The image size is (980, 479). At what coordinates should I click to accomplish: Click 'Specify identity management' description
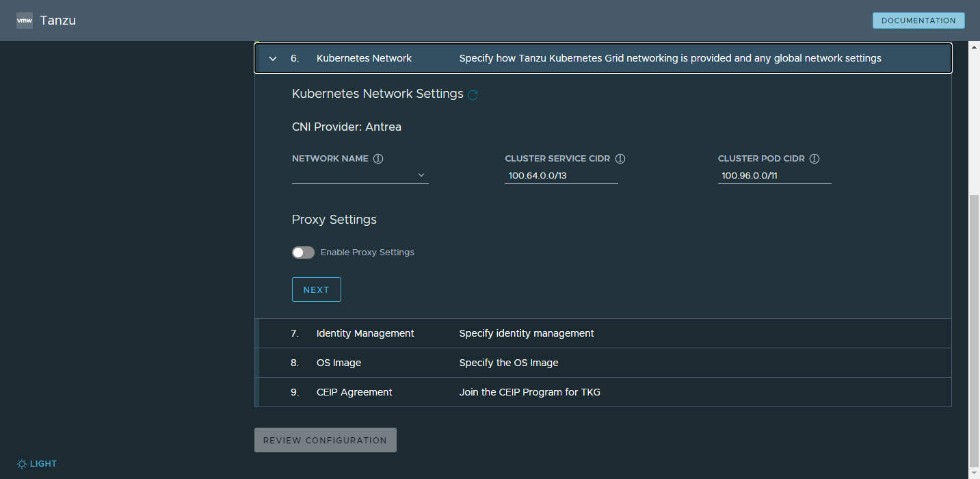pos(527,333)
